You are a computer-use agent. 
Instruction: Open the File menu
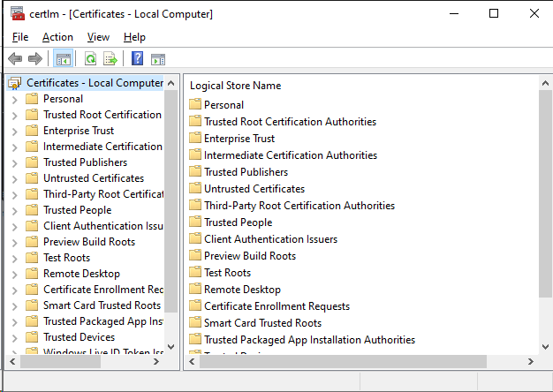20,37
